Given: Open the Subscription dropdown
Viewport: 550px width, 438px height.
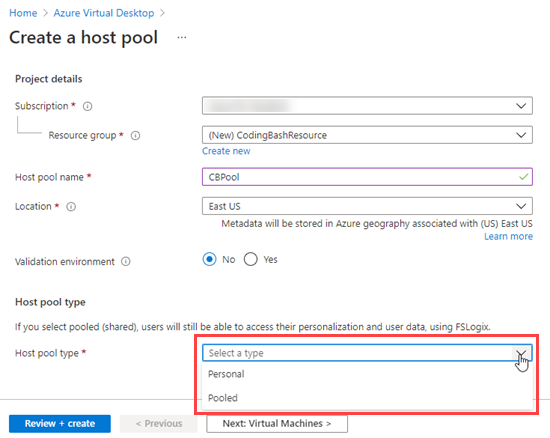Looking at the screenshot, I should (367, 106).
